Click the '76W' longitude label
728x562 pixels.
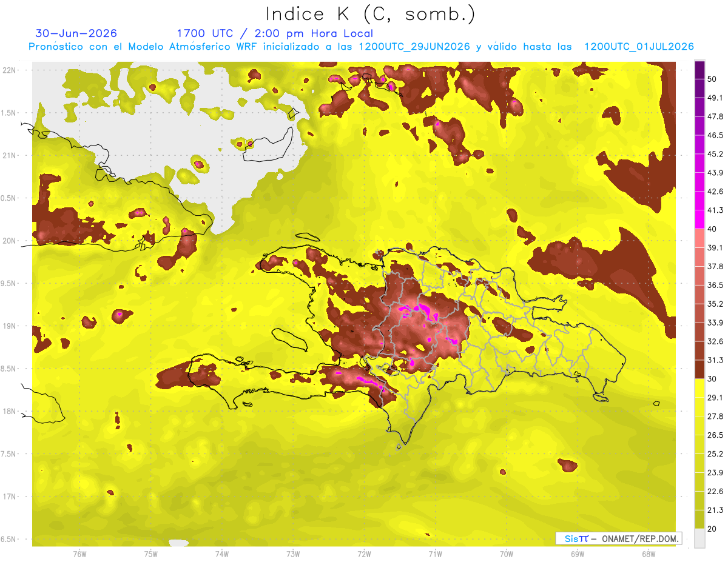[79, 554]
